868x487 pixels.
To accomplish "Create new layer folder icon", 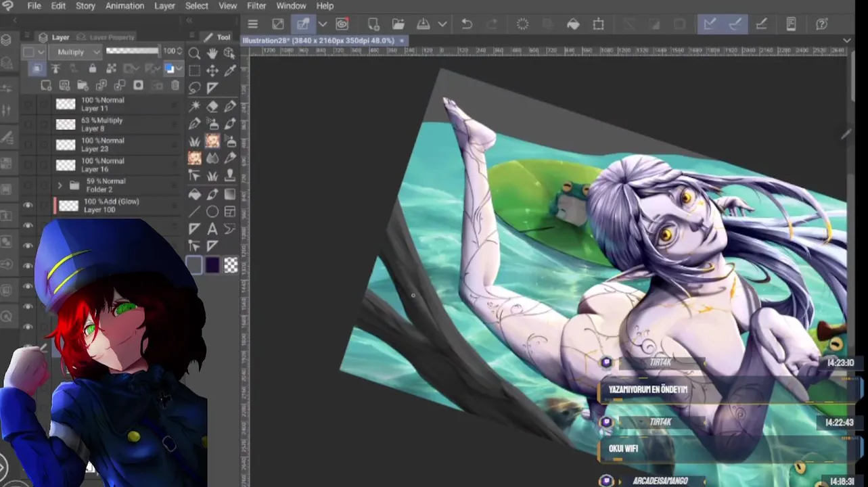I will coord(83,85).
